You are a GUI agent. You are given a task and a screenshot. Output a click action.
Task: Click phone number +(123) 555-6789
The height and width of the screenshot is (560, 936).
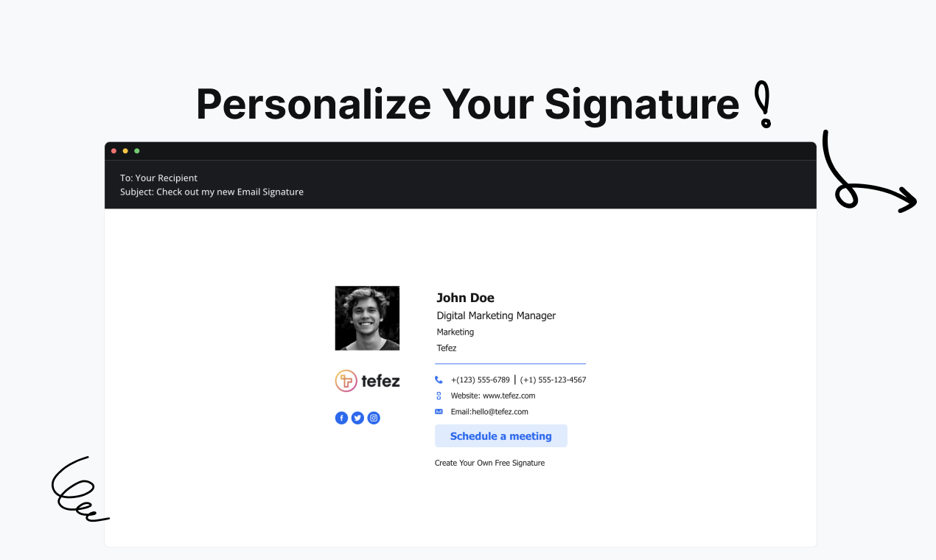(481, 380)
